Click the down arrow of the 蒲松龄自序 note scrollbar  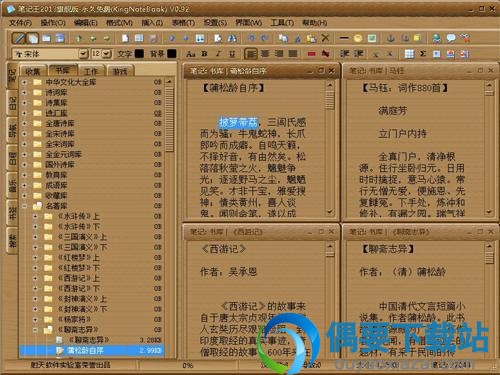click(x=330, y=212)
